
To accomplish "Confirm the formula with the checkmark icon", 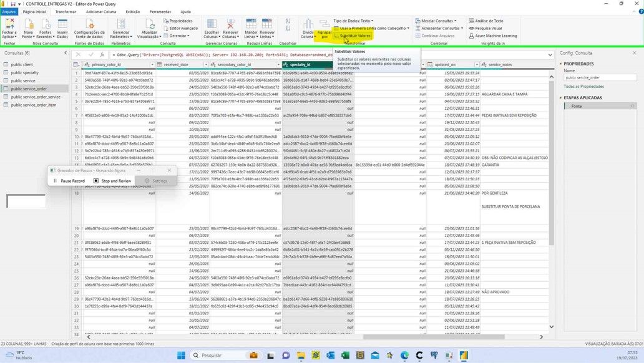I will tap(90, 54).
